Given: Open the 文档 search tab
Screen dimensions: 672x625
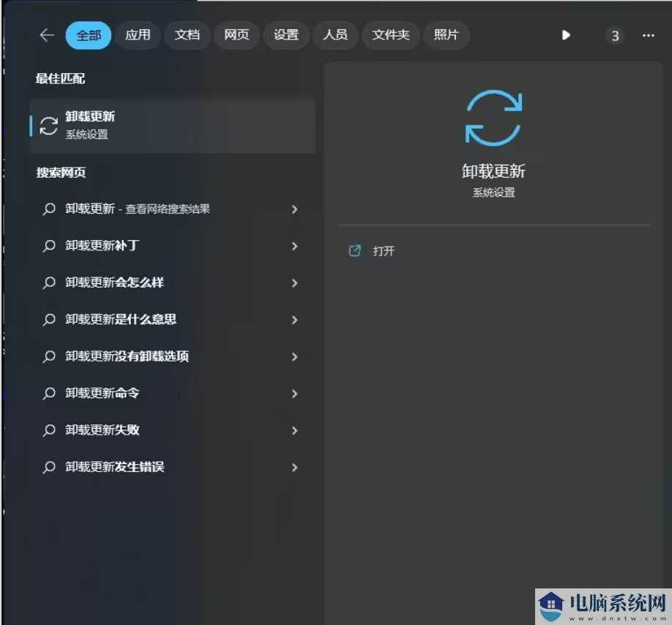Looking at the screenshot, I should click(x=187, y=35).
